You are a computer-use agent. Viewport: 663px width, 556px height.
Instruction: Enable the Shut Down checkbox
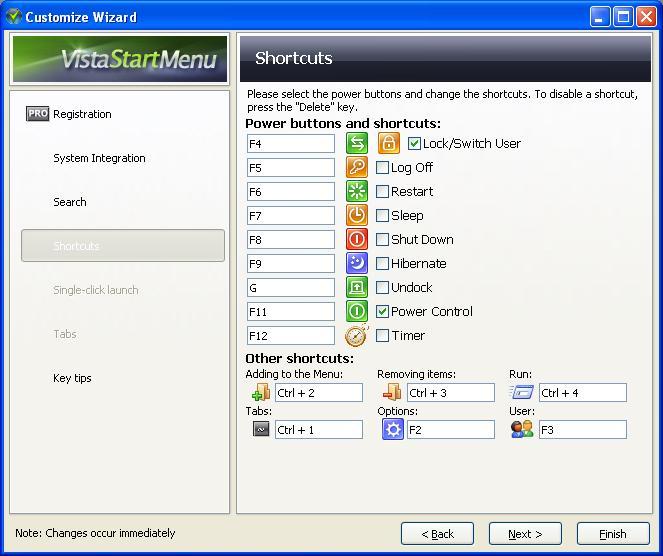(382, 240)
